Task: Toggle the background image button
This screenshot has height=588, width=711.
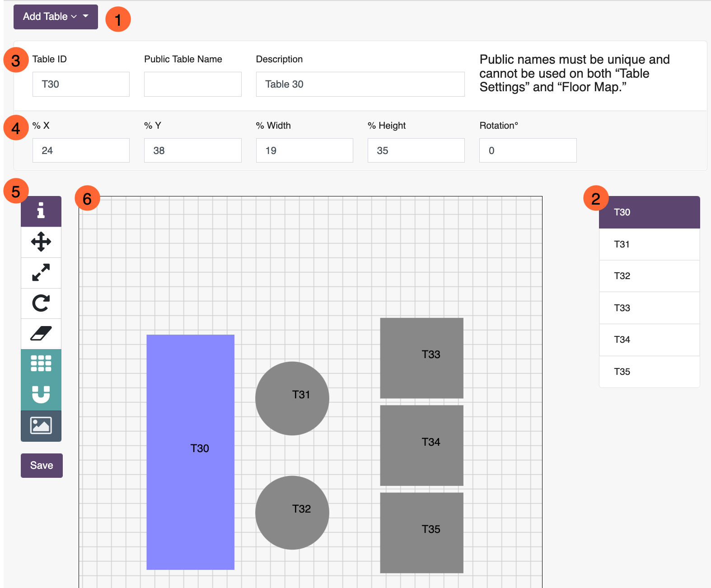Action: (41, 425)
